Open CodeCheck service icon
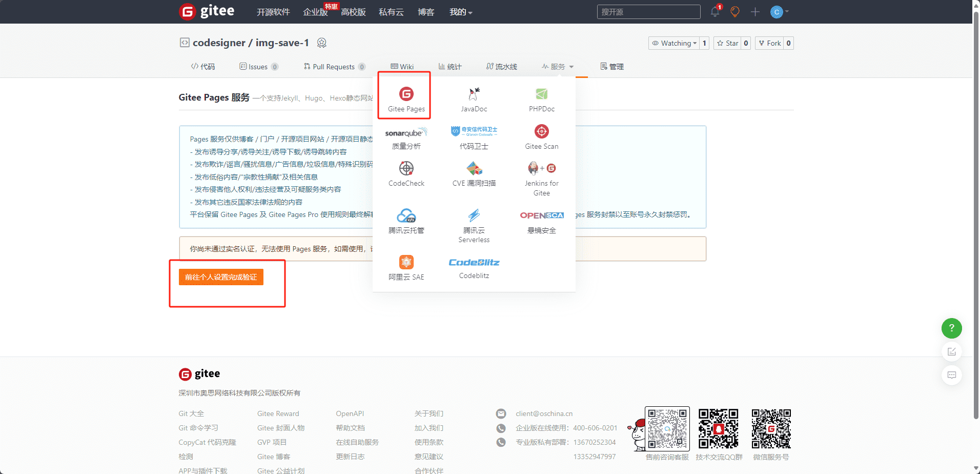The image size is (980, 474). click(x=406, y=168)
